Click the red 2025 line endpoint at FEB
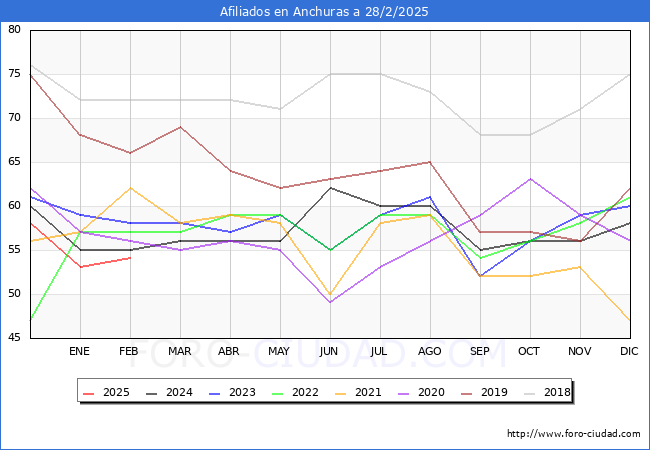The height and width of the screenshot is (450, 650). [131, 258]
